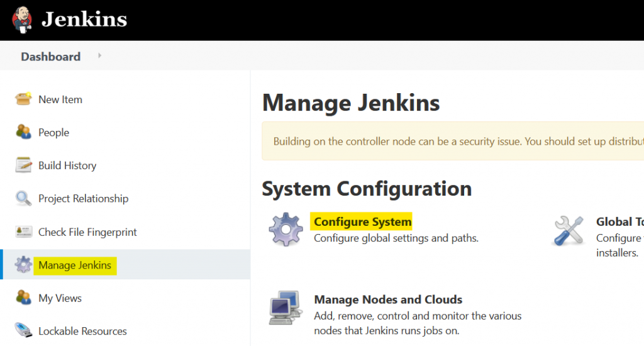This screenshot has width=644, height=346.
Task: Click the Manage Jenkins page heading
Action: [x=351, y=103]
